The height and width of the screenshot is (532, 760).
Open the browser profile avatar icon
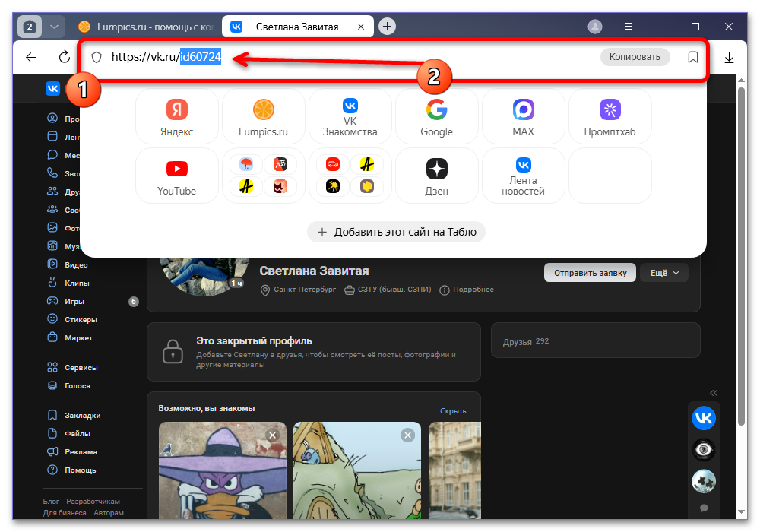tap(595, 27)
